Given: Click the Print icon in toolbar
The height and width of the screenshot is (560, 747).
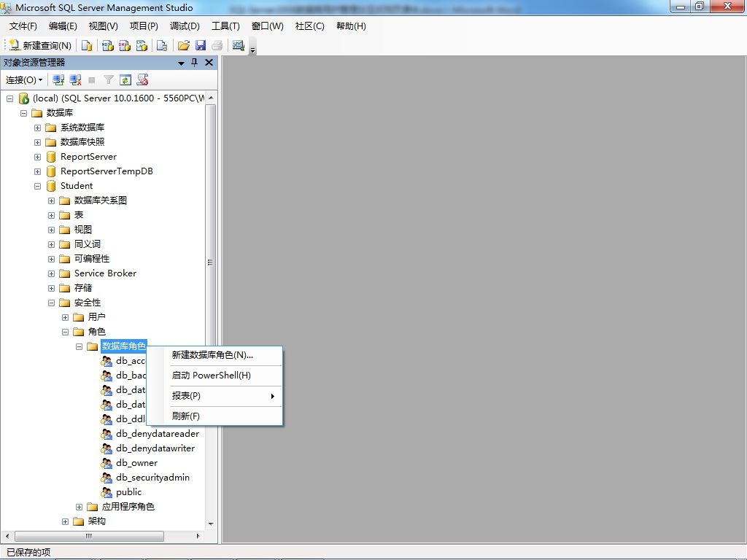Looking at the screenshot, I should [217, 45].
